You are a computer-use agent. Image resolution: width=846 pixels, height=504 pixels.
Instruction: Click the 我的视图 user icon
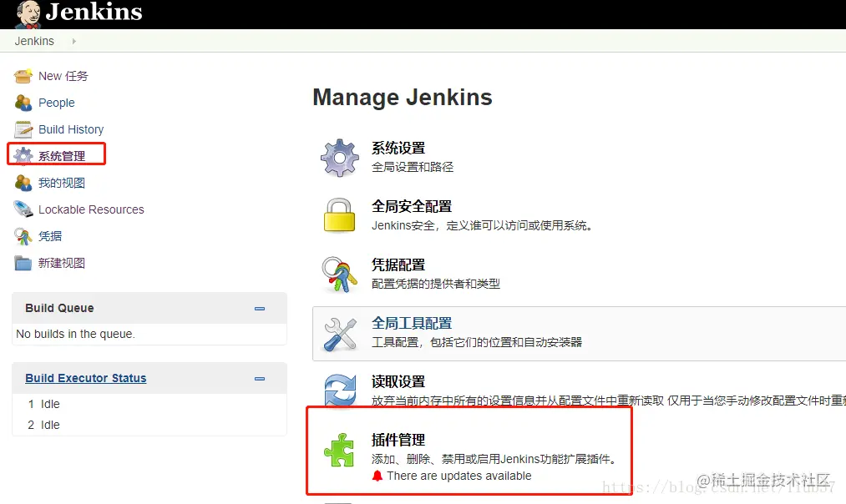pos(23,183)
